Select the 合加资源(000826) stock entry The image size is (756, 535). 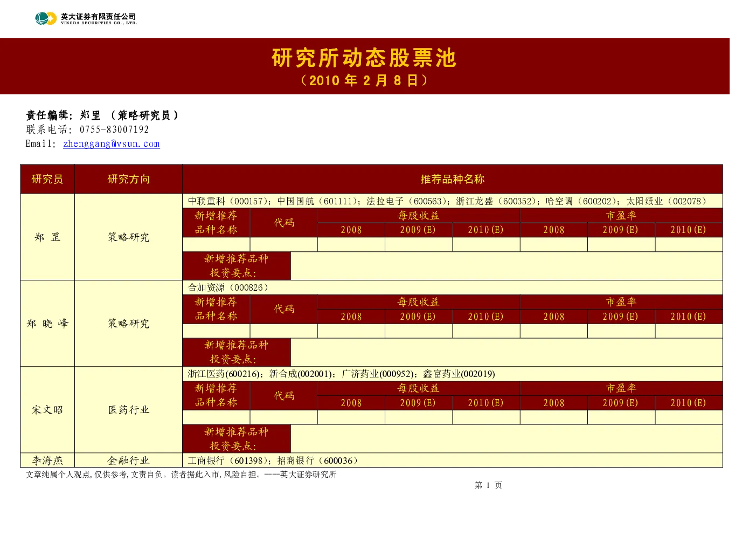[228, 287]
